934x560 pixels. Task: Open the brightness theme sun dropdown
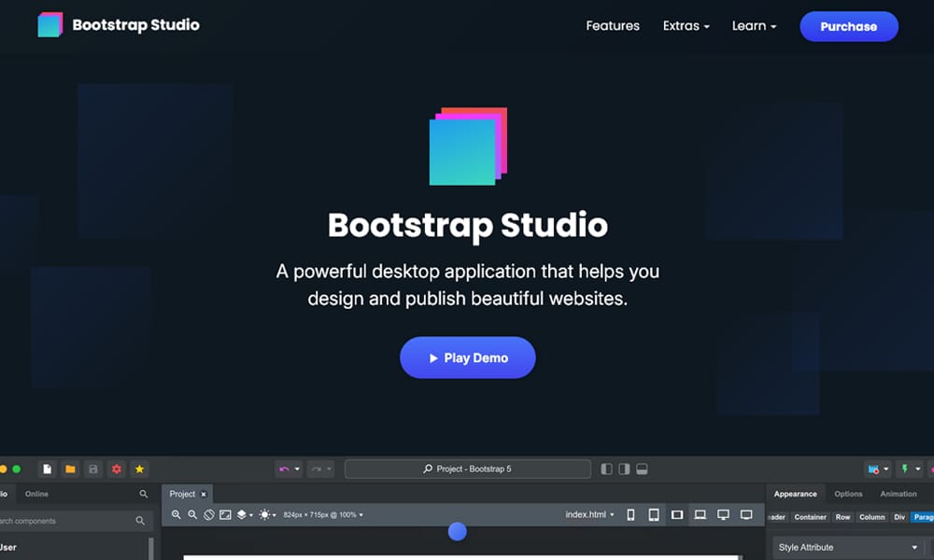pos(267,515)
